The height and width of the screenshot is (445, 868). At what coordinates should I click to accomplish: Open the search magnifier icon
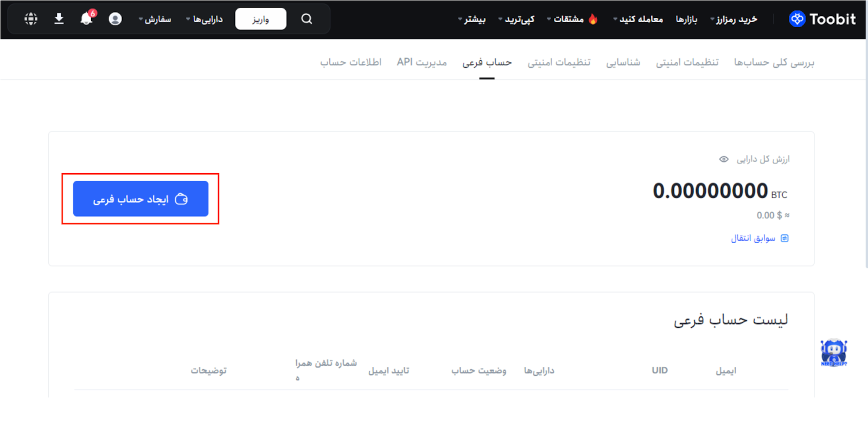pyautogui.click(x=307, y=19)
